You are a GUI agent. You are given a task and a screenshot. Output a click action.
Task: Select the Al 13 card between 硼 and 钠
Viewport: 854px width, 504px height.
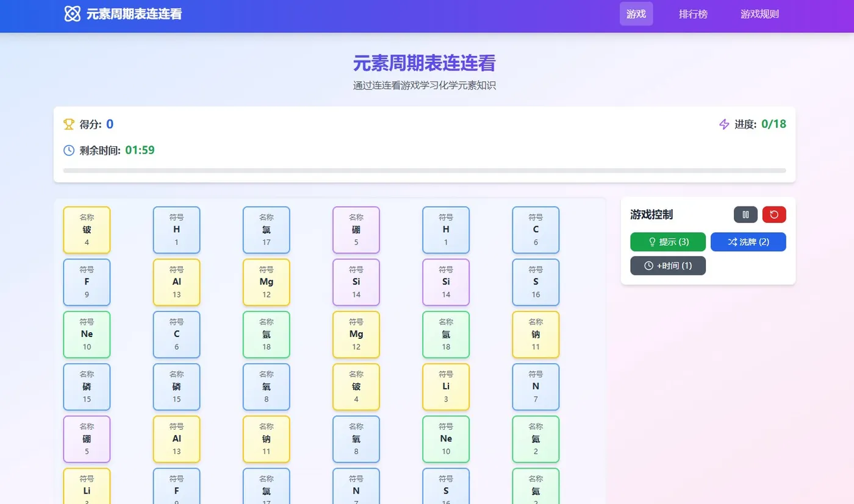click(x=177, y=439)
